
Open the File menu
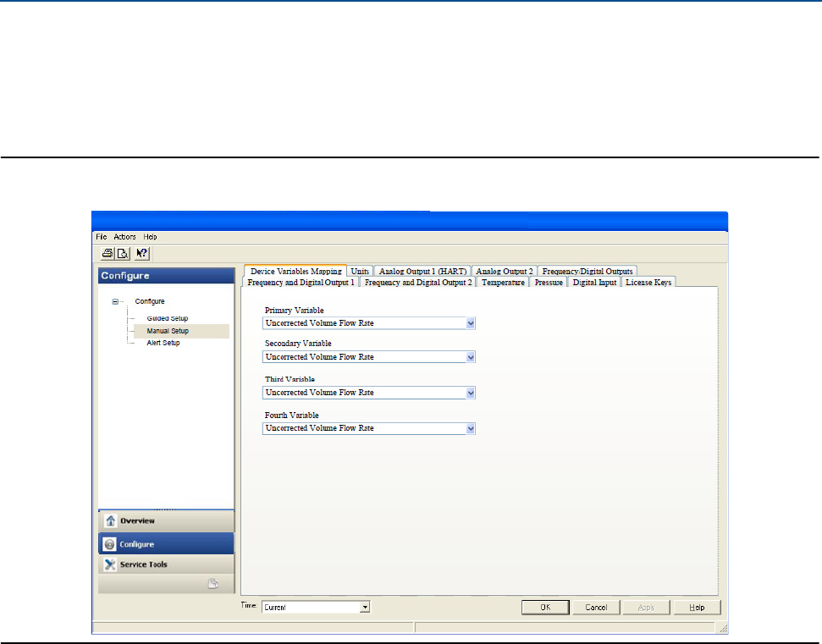click(102, 237)
